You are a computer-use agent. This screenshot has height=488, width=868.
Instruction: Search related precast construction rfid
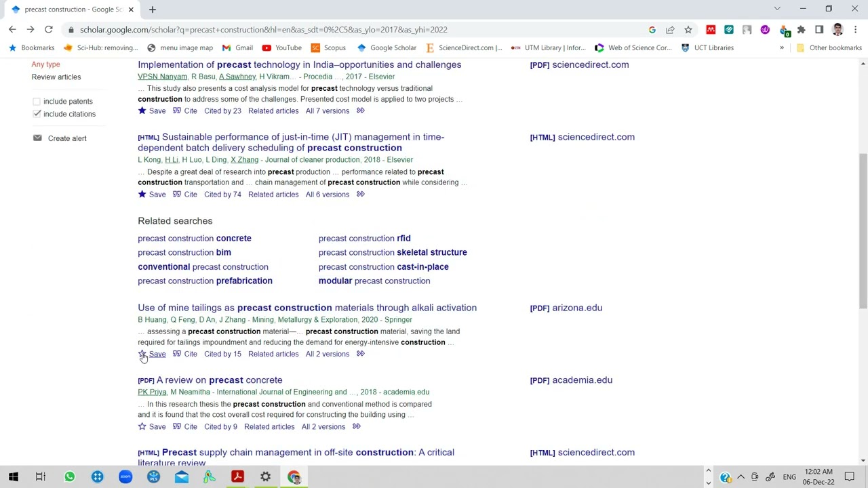(364, 239)
